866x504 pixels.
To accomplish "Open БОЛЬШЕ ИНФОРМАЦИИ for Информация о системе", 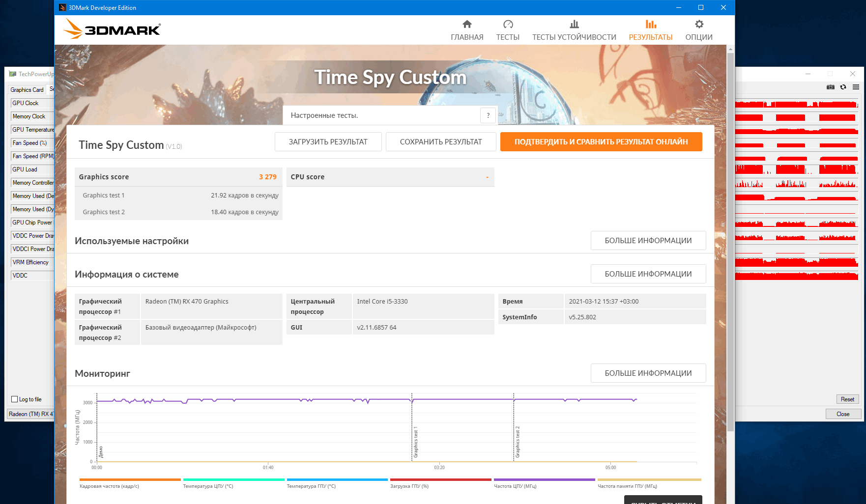I will pyautogui.click(x=648, y=274).
